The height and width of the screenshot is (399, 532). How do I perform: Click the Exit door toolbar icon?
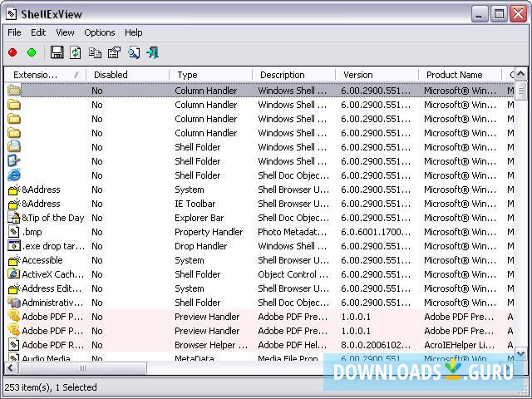coord(153,52)
